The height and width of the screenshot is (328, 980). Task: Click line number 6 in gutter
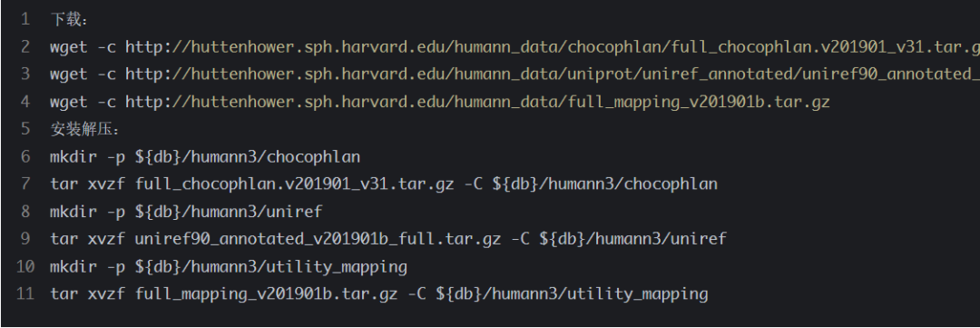(x=25, y=156)
